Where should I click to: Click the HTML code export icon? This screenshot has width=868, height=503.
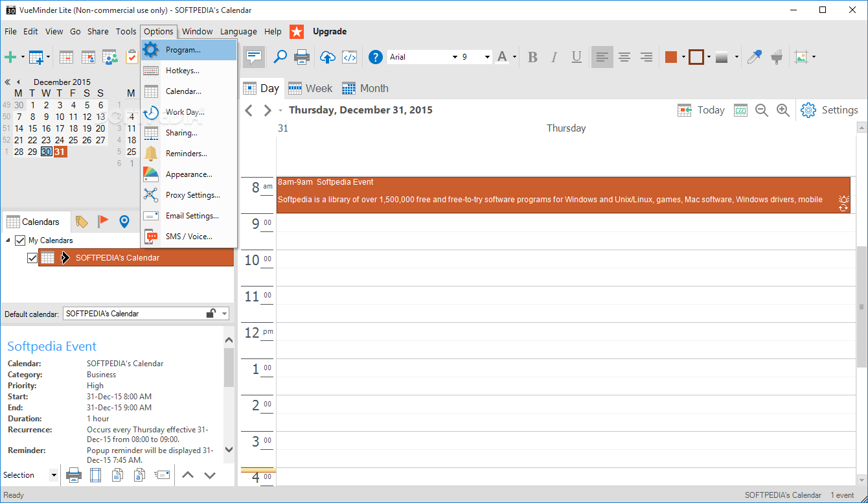350,57
